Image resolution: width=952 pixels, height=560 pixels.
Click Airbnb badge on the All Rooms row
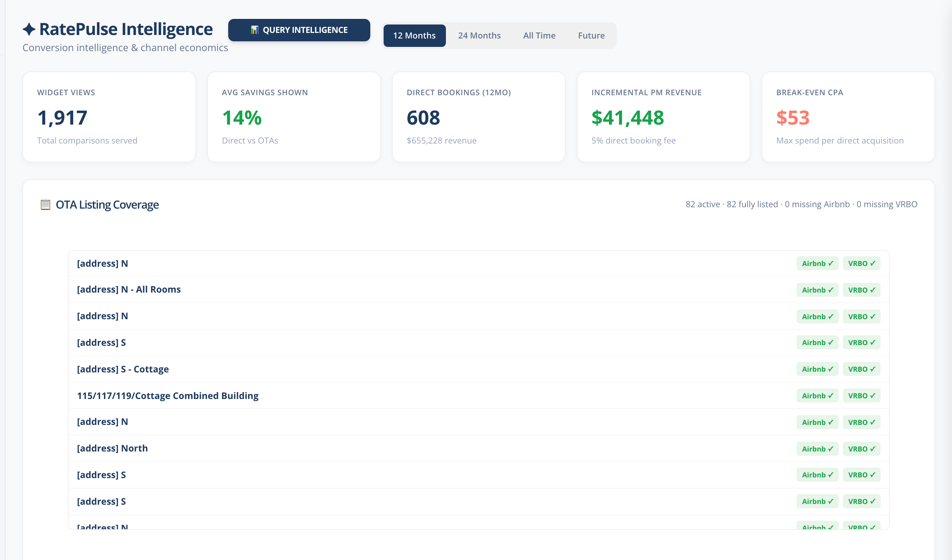[x=817, y=290]
